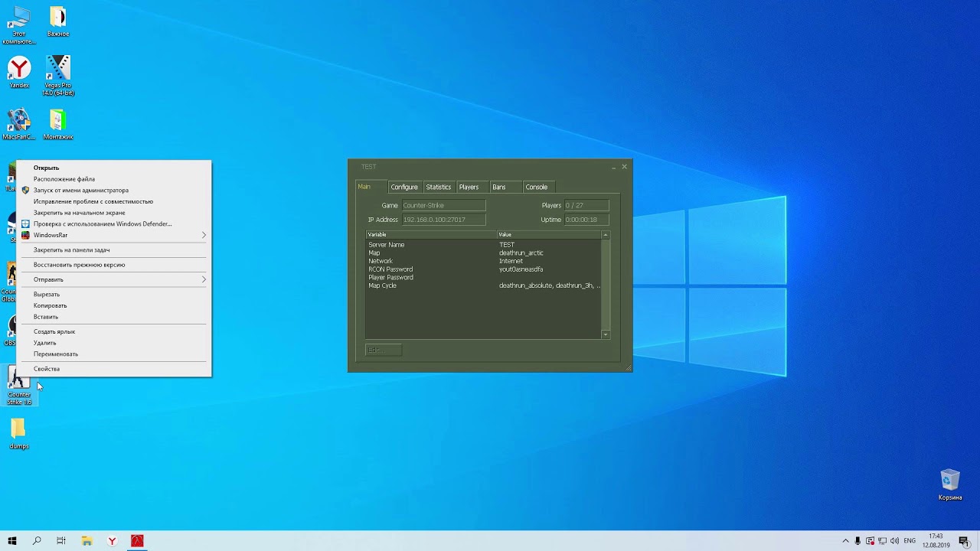Launch Yandex browser from the taskbar
980x551 pixels.
pos(112,541)
